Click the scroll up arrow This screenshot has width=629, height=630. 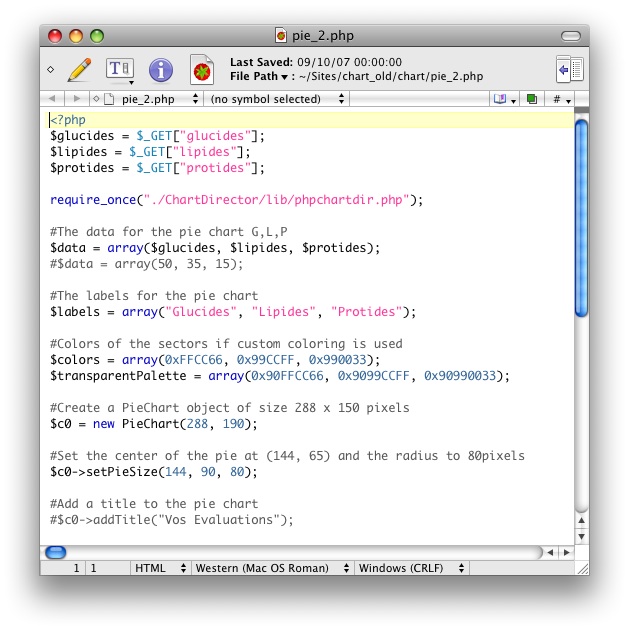pyautogui.click(x=581, y=520)
